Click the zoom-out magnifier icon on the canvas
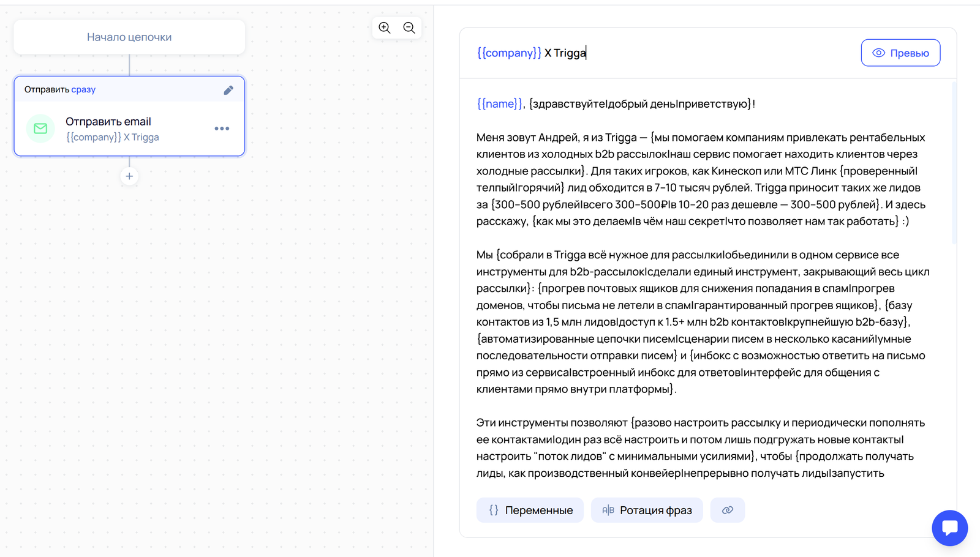 pos(409,28)
